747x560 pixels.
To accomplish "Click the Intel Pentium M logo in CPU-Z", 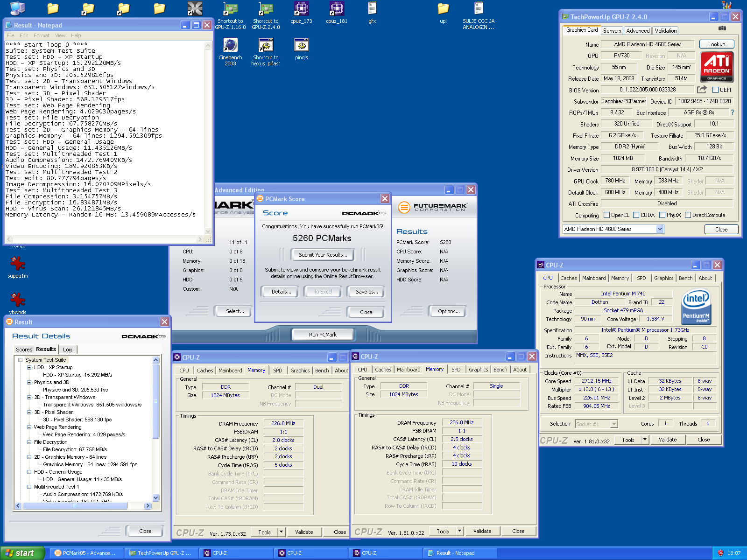I will point(696,306).
